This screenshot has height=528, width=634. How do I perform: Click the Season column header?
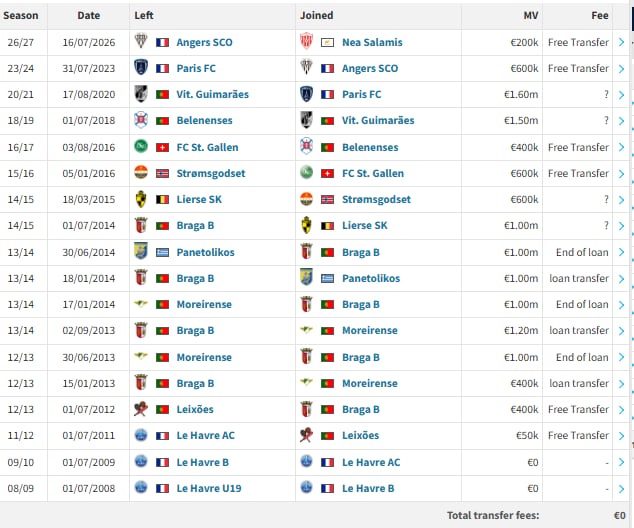click(x=21, y=15)
